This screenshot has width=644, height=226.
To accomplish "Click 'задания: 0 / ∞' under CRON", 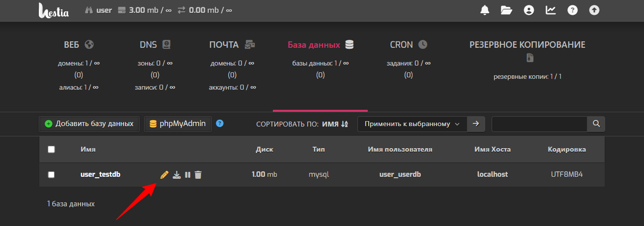I will point(409,63).
